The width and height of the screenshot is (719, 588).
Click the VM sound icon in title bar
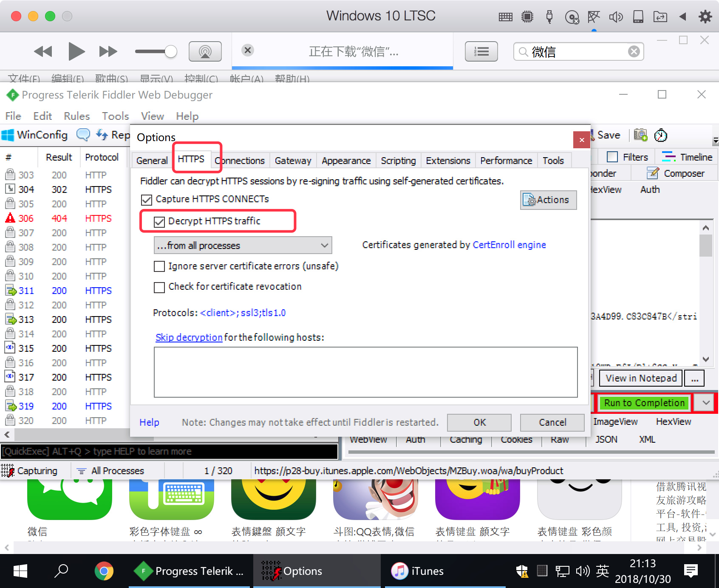pos(616,17)
